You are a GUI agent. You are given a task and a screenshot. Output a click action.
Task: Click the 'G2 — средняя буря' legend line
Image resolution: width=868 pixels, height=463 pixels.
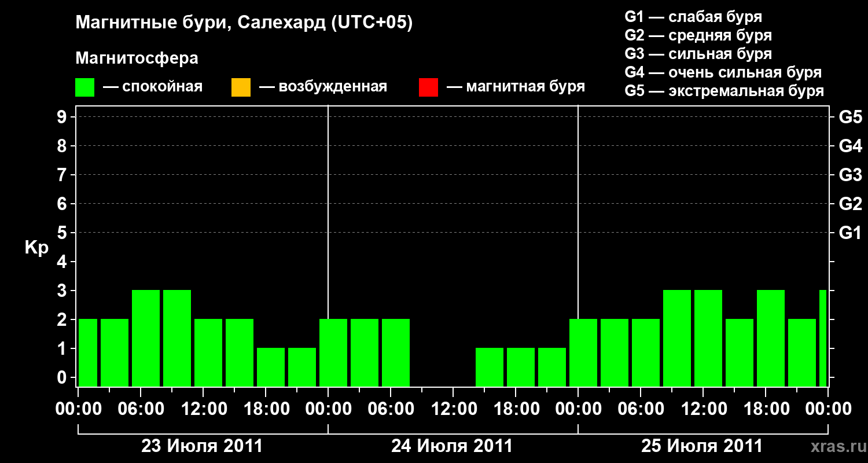coord(698,35)
